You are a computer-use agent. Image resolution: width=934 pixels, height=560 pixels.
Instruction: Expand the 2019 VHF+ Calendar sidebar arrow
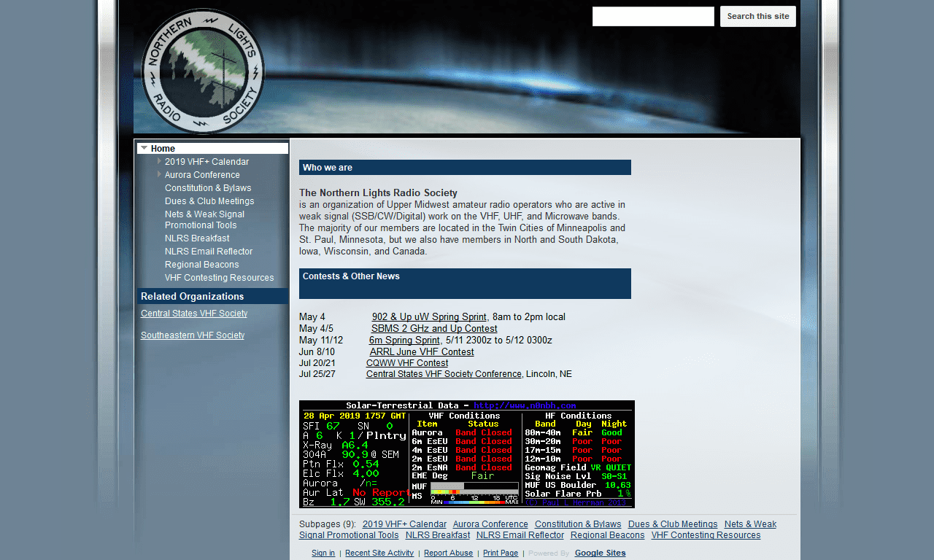[x=159, y=161]
